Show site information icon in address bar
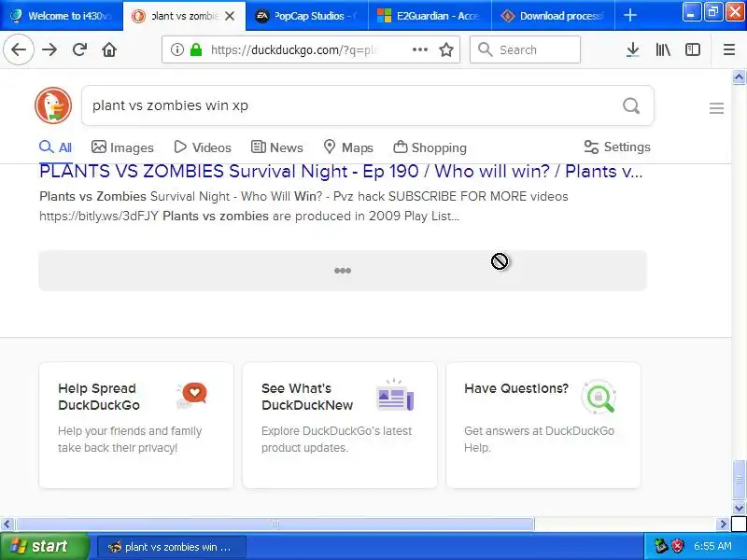This screenshot has width=747, height=560. 177,49
